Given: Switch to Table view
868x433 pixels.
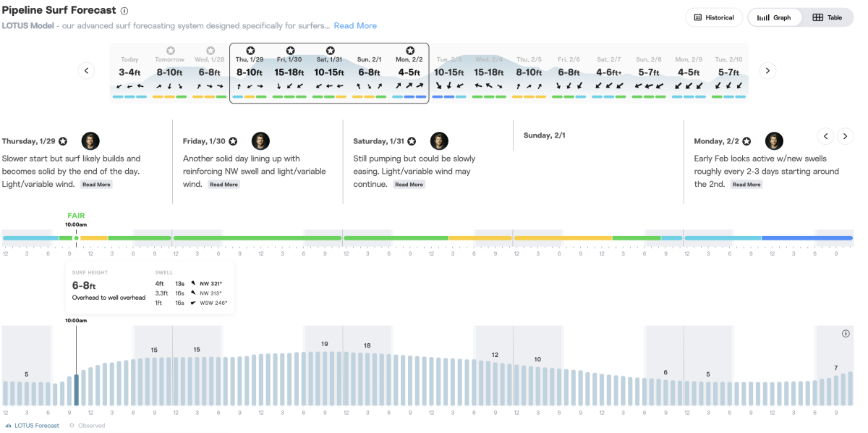Looking at the screenshot, I should coord(827,17).
